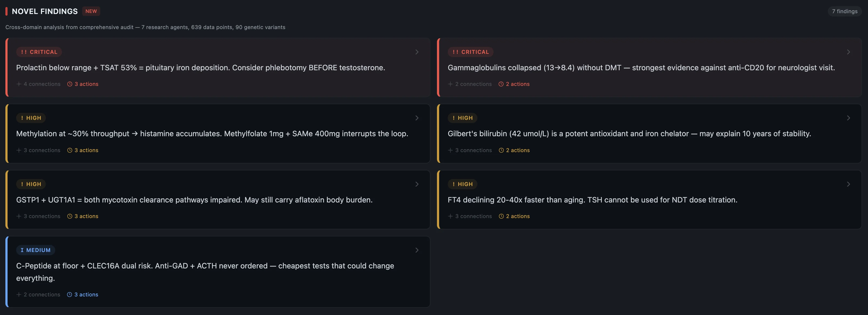Click the clock icon on Methylation card actions
Viewport: 868px width, 315px height.
point(70,150)
